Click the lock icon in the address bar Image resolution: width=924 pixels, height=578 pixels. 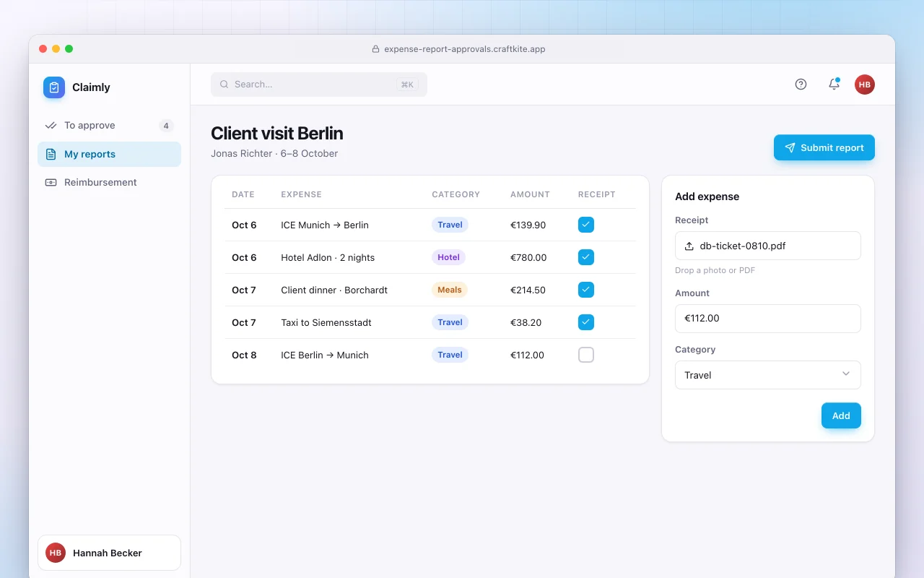pos(375,49)
